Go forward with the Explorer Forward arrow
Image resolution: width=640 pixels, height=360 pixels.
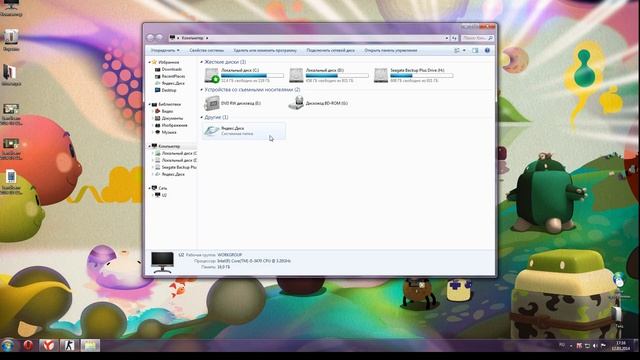point(160,38)
